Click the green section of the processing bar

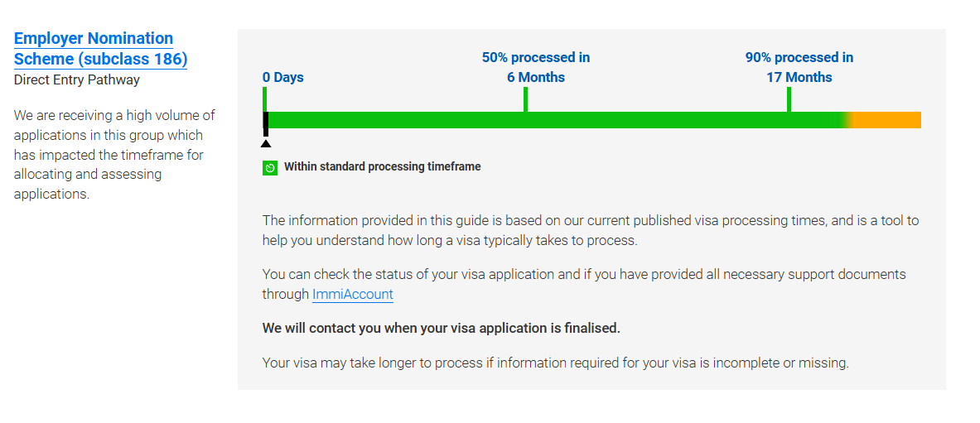click(553, 120)
